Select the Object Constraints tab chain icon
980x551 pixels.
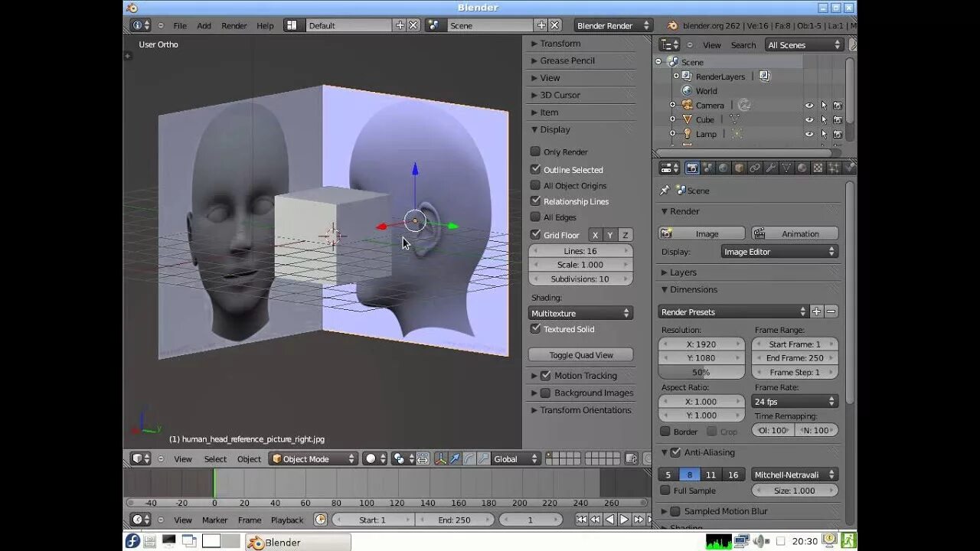[x=755, y=168]
